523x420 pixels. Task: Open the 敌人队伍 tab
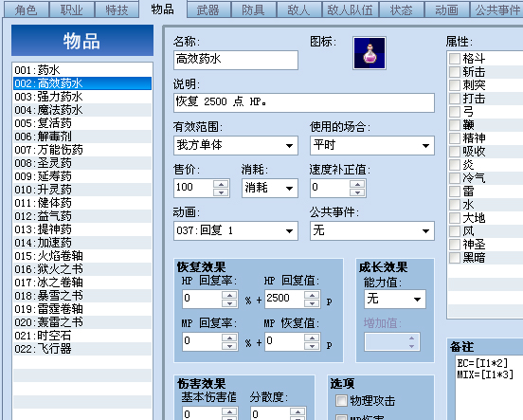coord(351,10)
